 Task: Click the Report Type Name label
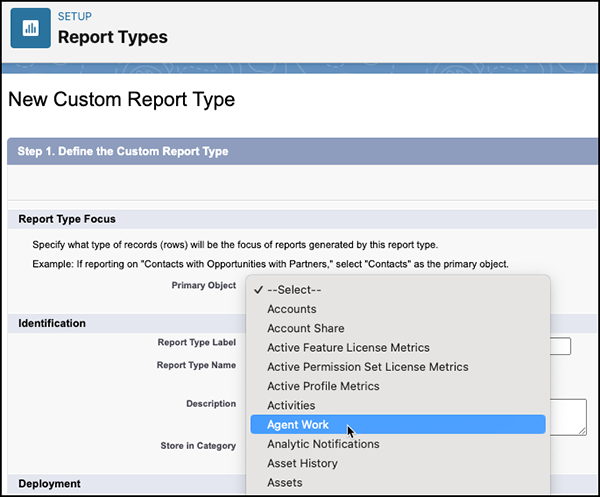(196, 365)
